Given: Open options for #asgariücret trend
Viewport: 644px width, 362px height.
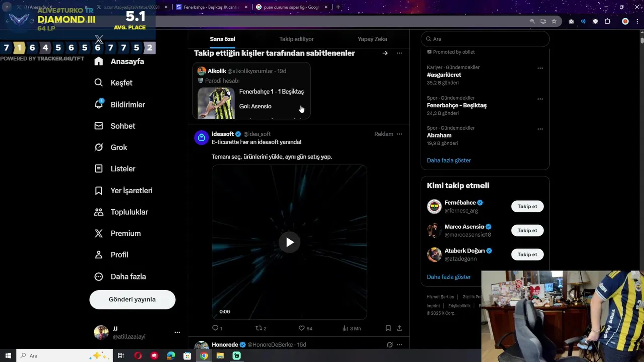Looking at the screenshot, I should [x=540, y=68].
